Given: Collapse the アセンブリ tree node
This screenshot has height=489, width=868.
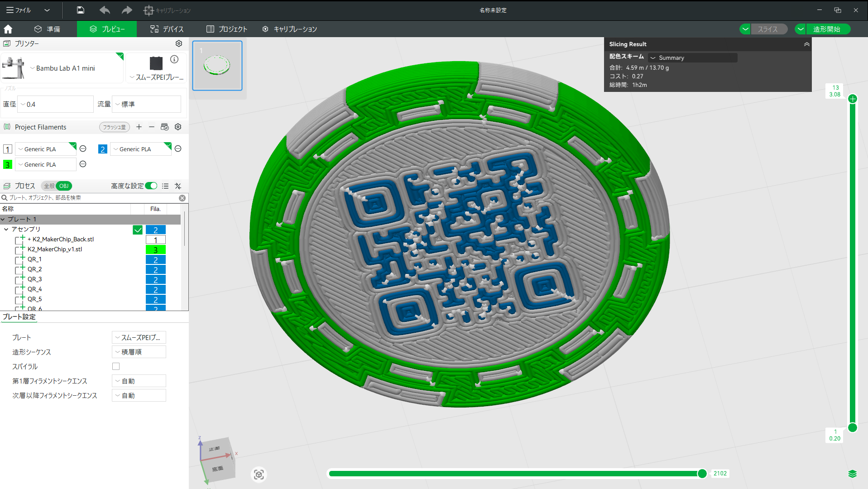Looking at the screenshot, I should pos(6,229).
